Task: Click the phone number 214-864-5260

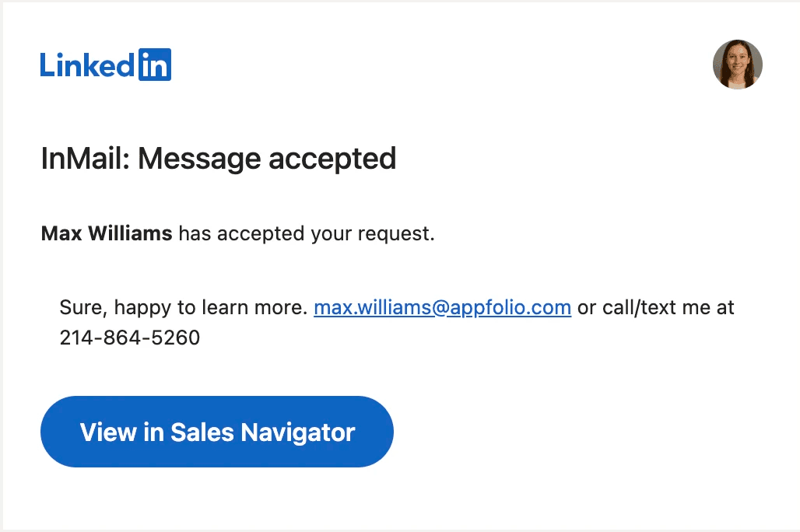Action: click(x=129, y=338)
